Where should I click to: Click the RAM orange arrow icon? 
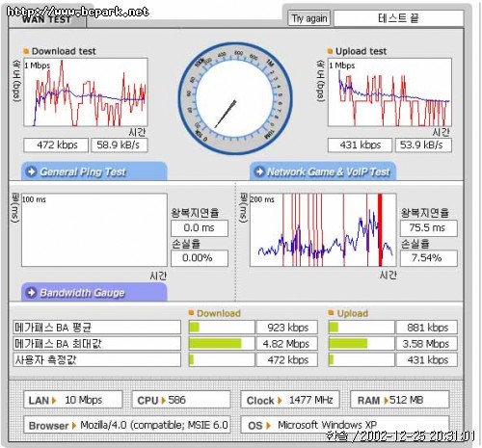click(x=386, y=401)
